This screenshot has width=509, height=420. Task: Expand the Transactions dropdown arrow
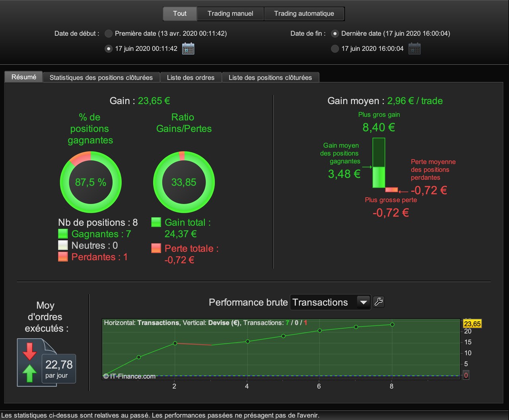[x=363, y=302]
